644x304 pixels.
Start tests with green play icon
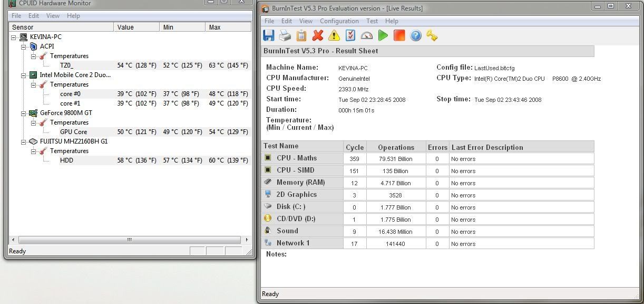[x=383, y=35]
